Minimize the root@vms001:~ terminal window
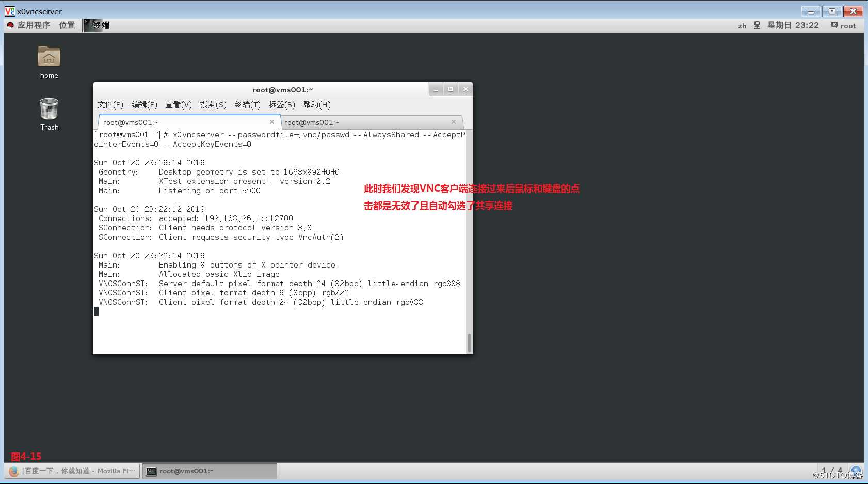This screenshot has width=868, height=484. tap(436, 89)
